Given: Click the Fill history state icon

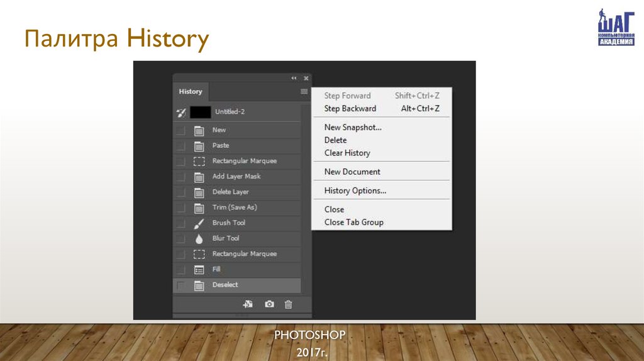Looking at the screenshot, I should pos(199,270).
